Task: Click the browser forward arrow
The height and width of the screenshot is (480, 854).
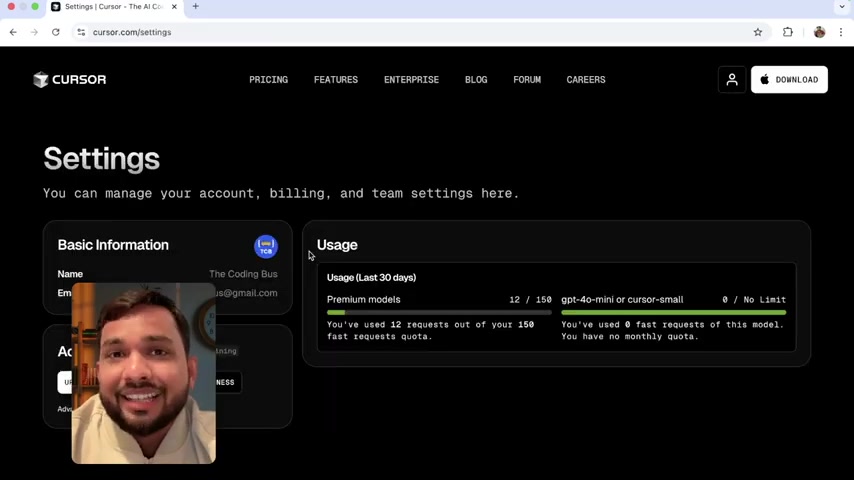Action: coord(34,32)
